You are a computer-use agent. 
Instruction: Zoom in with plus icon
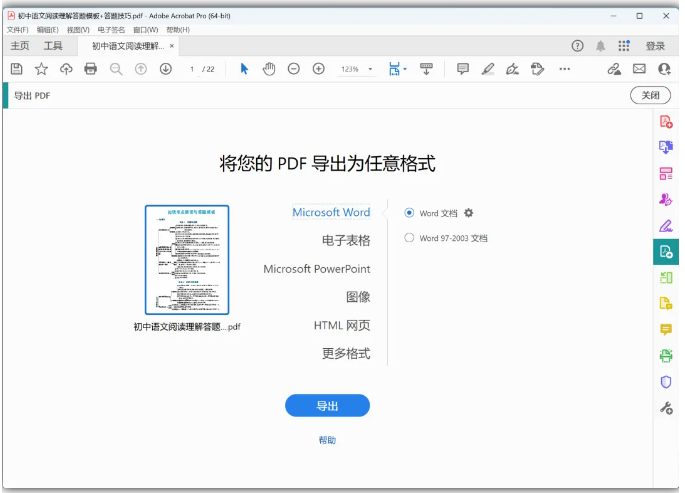[318, 69]
